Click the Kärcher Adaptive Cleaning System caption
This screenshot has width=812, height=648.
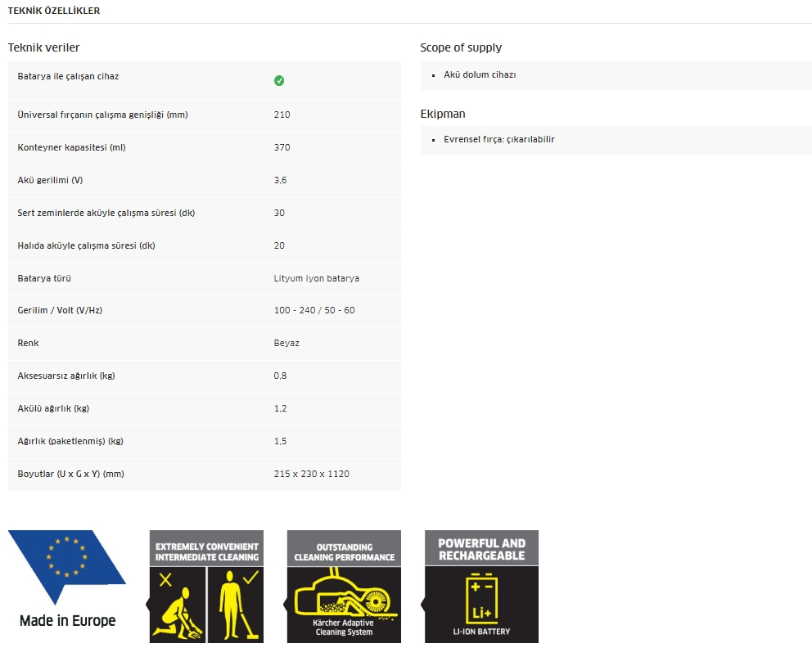(344, 628)
